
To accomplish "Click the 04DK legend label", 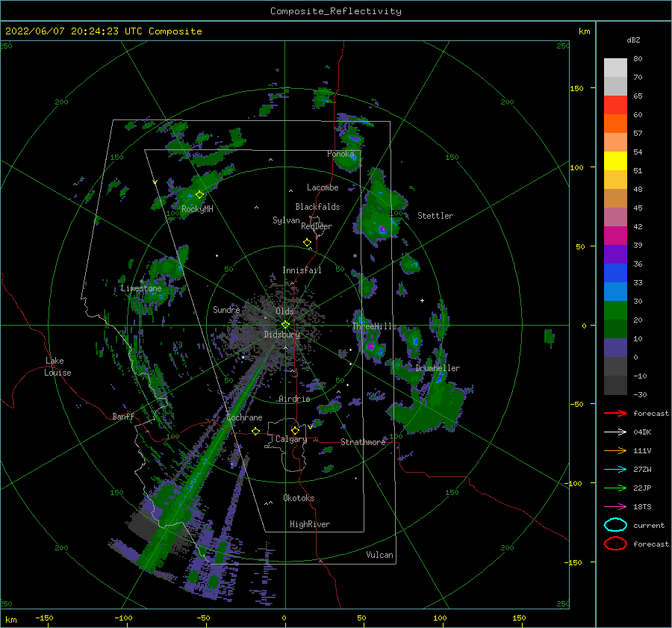I will (642, 432).
